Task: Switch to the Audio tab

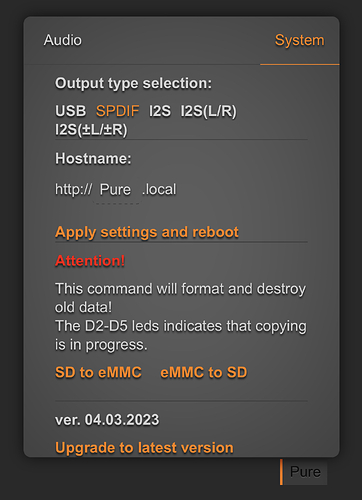Action: [63, 40]
